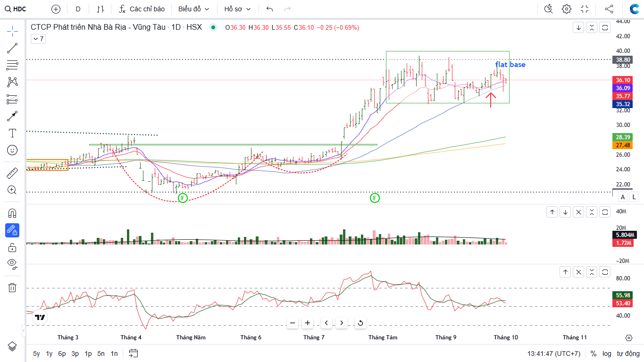Click the trash icon to remove drawings
This screenshot has height=362, width=644.
(x=12, y=287)
